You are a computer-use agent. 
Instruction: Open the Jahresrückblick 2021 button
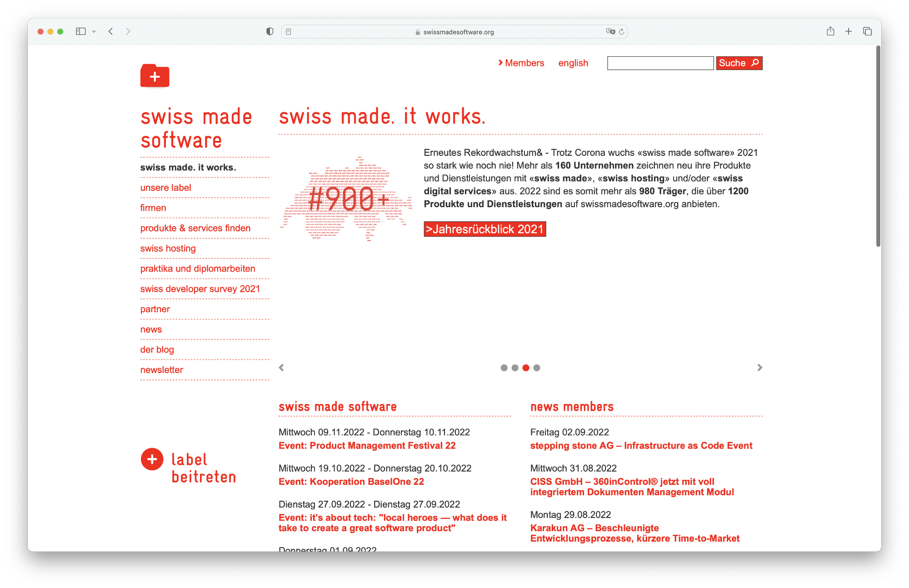(x=484, y=229)
